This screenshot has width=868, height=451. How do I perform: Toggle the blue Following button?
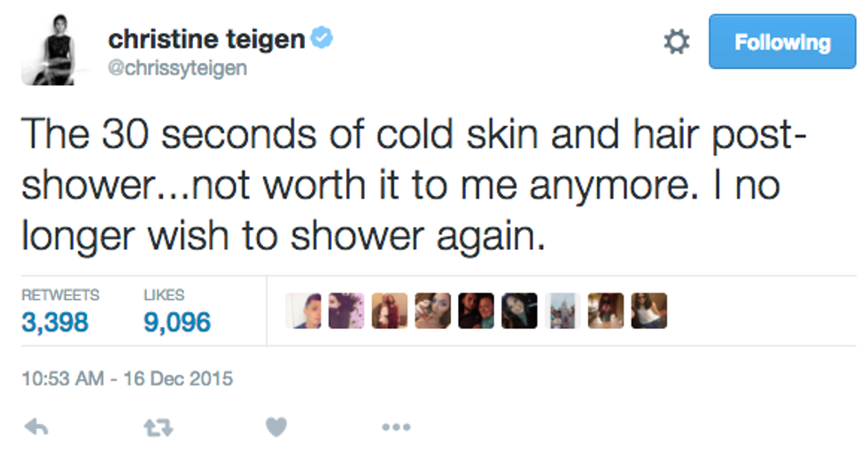pyautogui.click(x=782, y=42)
